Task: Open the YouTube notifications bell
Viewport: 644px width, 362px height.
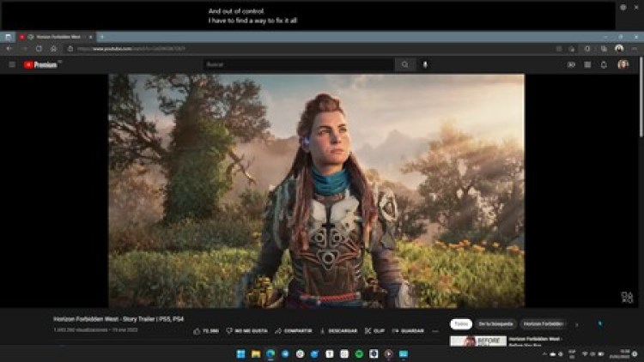Action: click(604, 64)
